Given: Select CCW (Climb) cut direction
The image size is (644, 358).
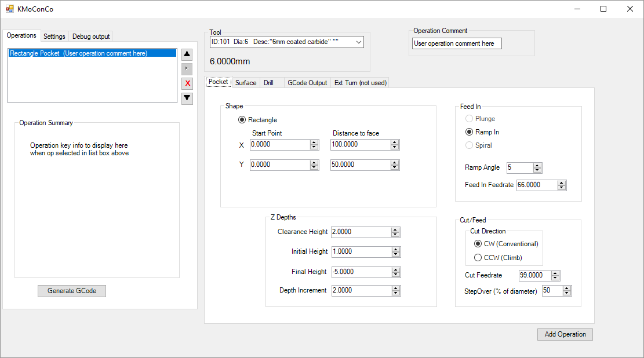Looking at the screenshot, I should pyautogui.click(x=478, y=257).
